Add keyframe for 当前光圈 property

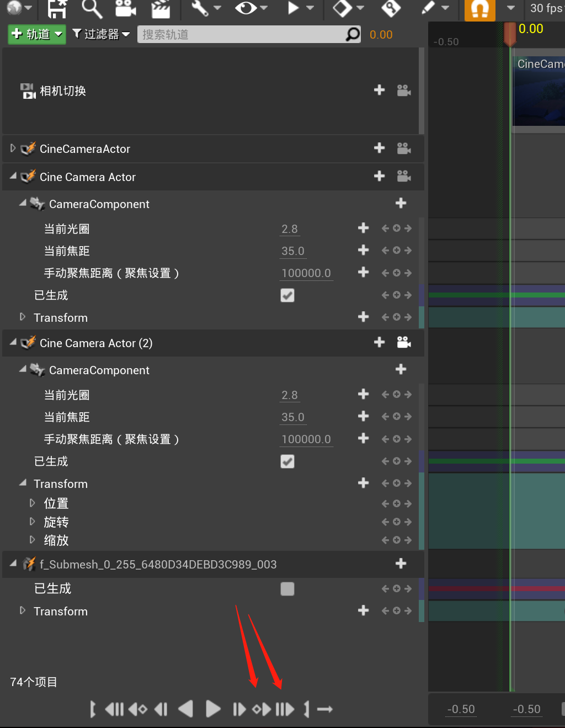tap(363, 228)
